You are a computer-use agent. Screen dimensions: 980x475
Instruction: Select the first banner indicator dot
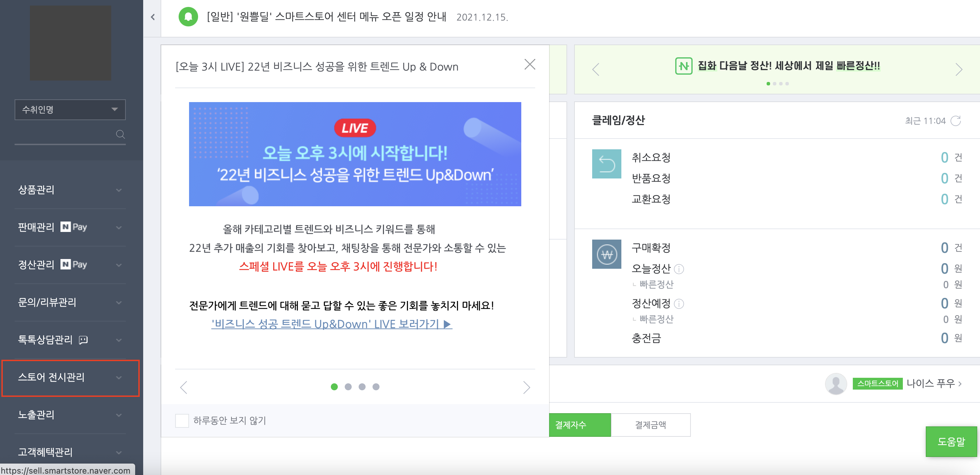(768, 84)
